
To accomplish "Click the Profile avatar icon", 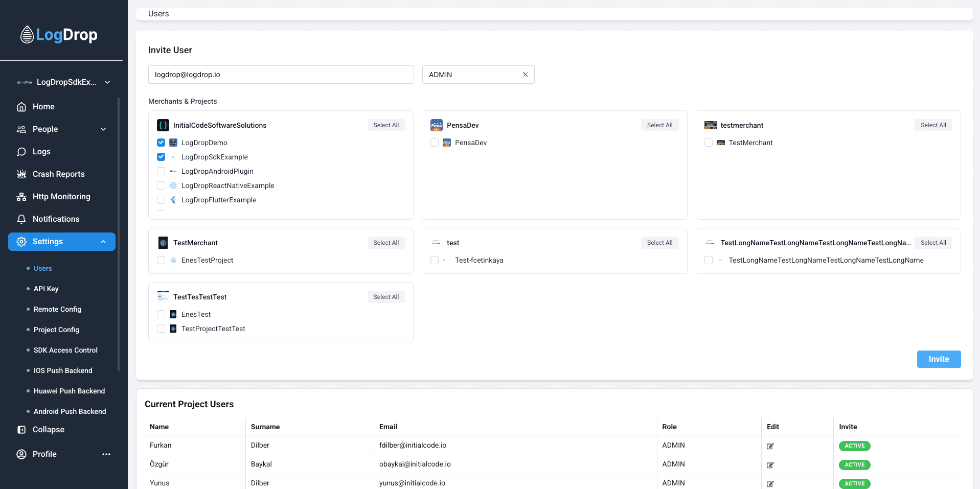I will point(21,454).
